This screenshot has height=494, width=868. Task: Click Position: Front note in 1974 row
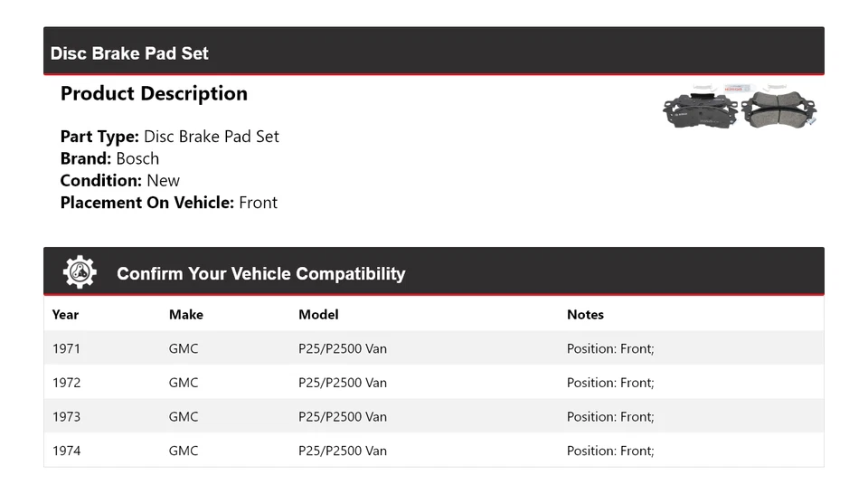(610, 451)
